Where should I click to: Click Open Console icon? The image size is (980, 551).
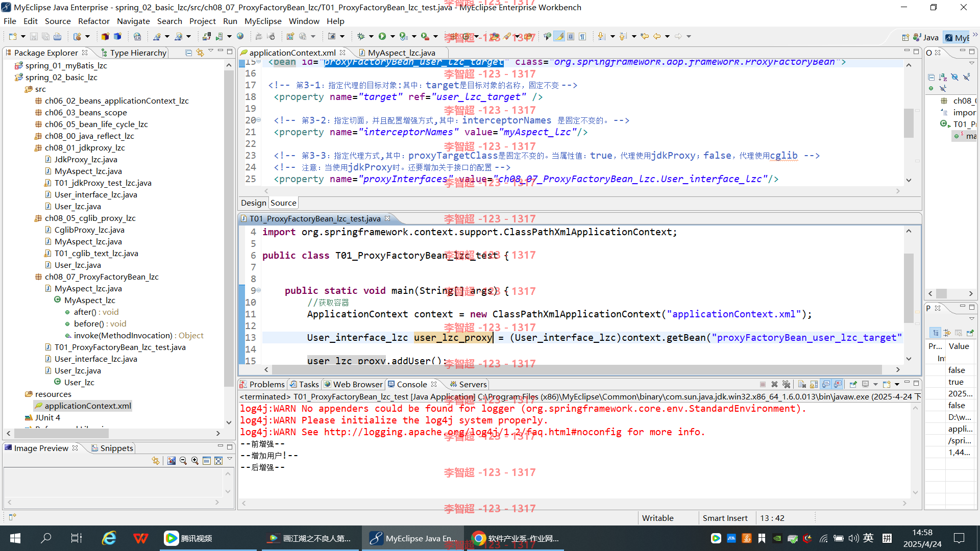(x=886, y=384)
